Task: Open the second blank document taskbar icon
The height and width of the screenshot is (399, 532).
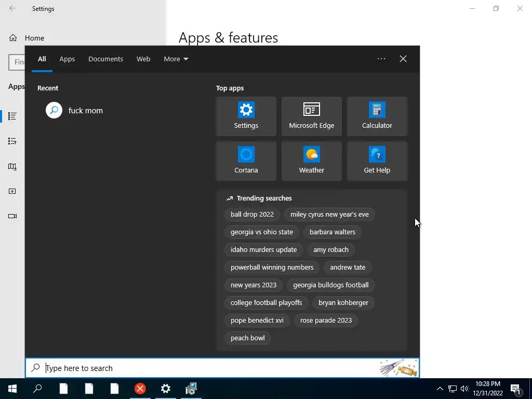Action: (89, 389)
